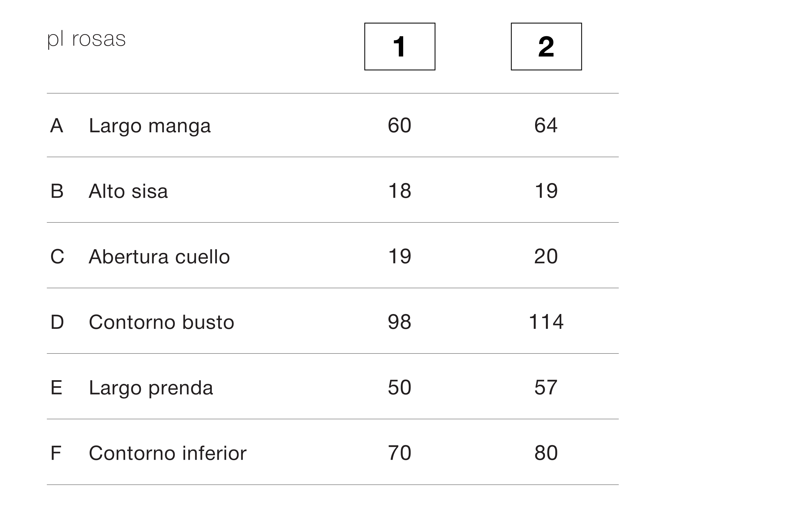Select the 'Contorno inferior' row label

(x=168, y=453)
